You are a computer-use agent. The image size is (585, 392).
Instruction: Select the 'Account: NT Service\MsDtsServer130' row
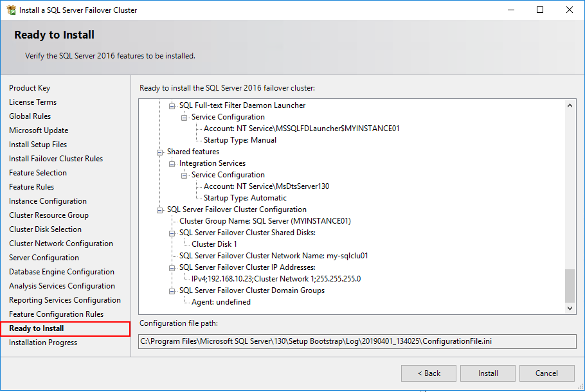point(266,186)
